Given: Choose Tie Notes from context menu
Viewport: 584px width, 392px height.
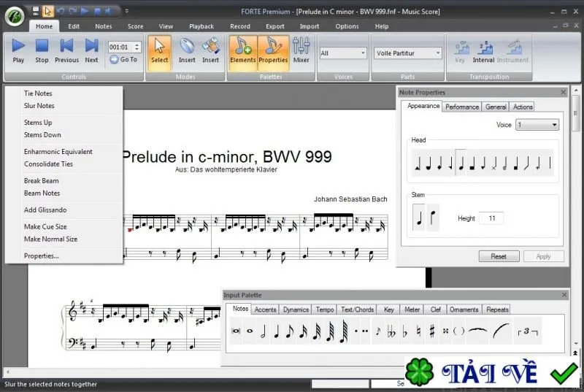Looking at the screenshot, I should pos(64,93).
